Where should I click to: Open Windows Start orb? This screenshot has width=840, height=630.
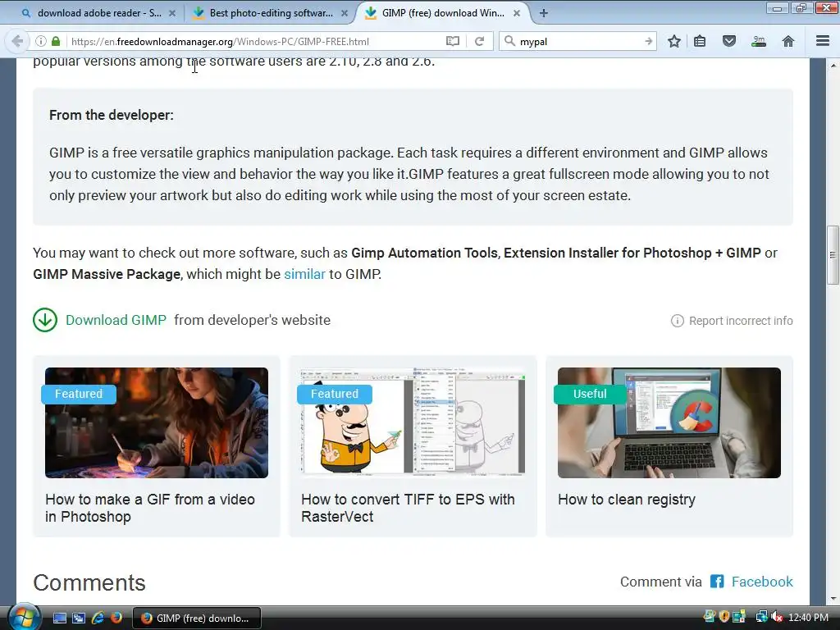click(x=24, y=617)
